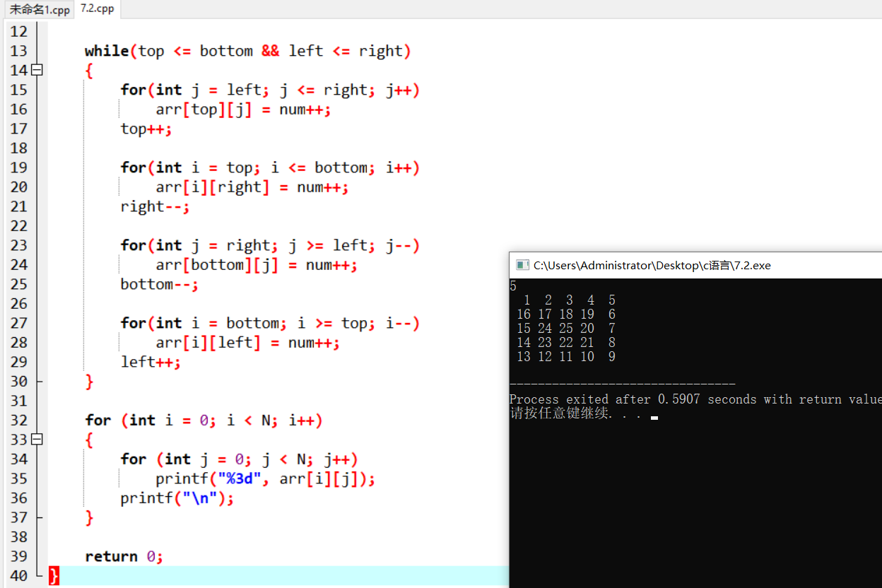
Task: Click the top++; statement
Action: coord(146,129)
